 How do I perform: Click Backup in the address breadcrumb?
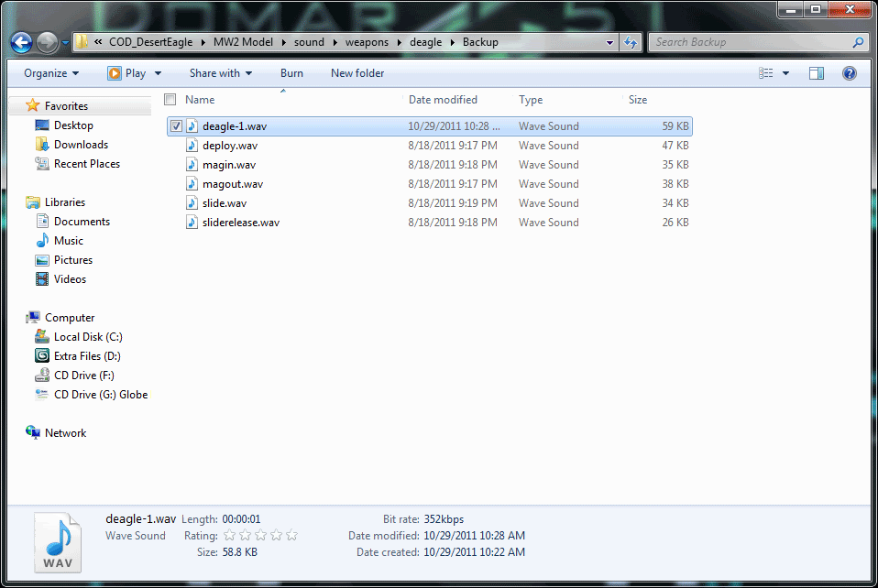tap(480, 42)
